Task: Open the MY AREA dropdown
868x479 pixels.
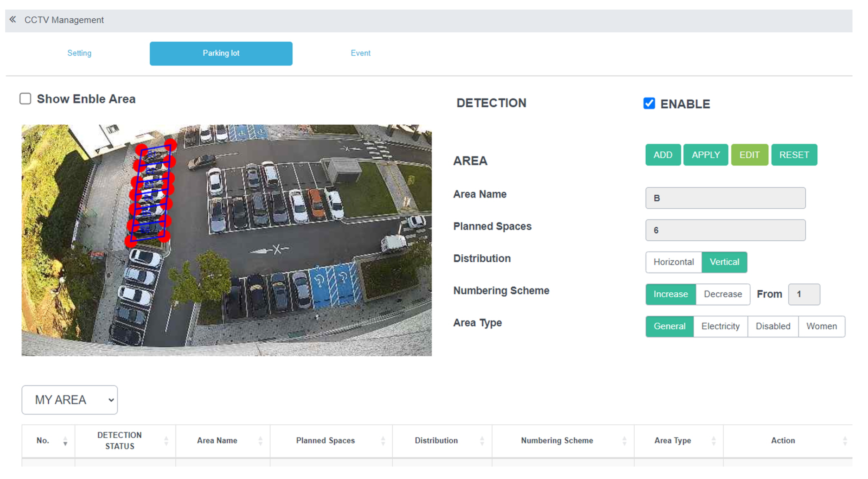Action: (70, 400)
